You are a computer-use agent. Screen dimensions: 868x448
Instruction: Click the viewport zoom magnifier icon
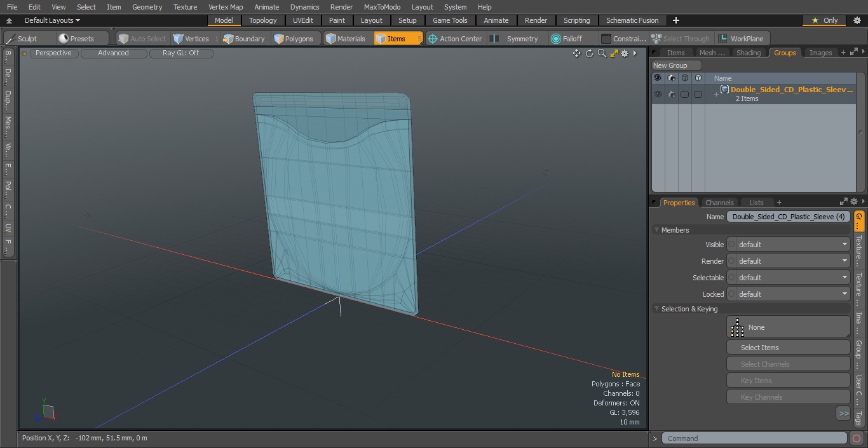pyautogui.click(x=602, y=53)
